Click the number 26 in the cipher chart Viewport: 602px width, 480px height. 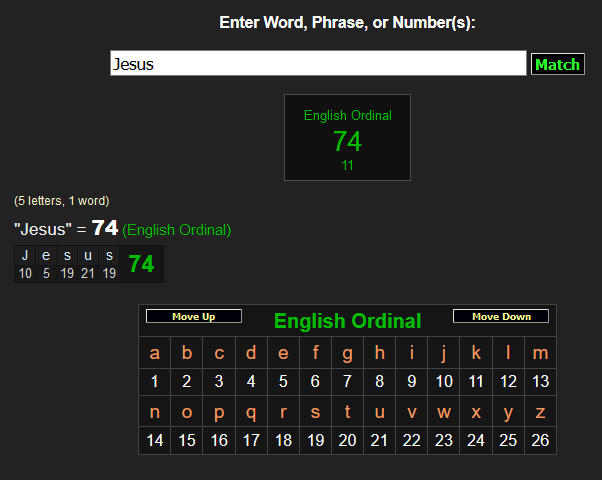click(540, 440)
